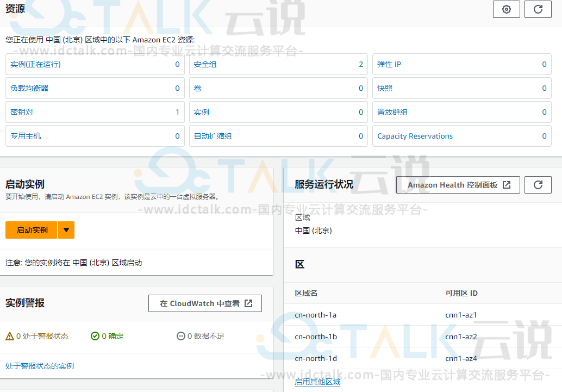Open the 安全组 resource link
Screen dimensions: 562x392
tap(205, 64)
